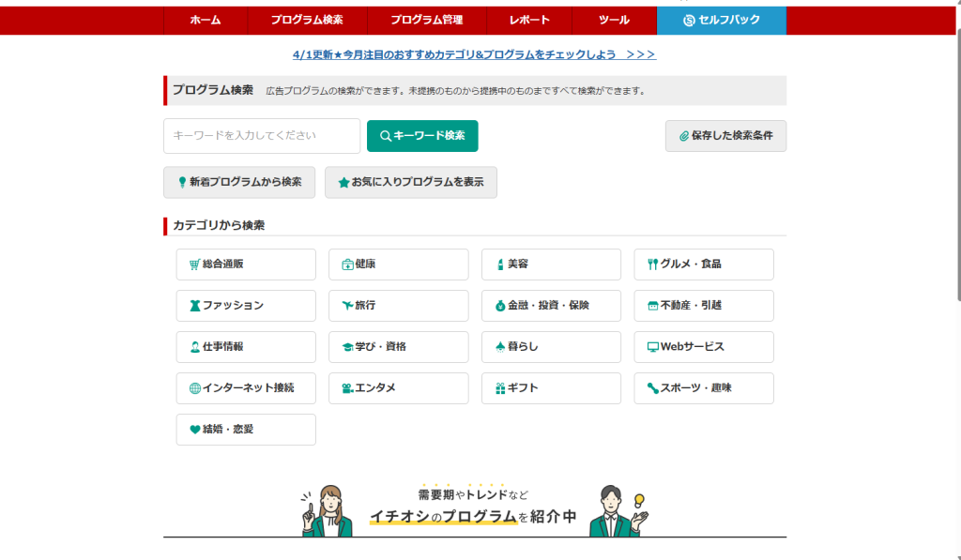The image size is (961, 560).
Task: Click the fork and knife icon for グルメ・食品
Action: (x=652, y=265)
